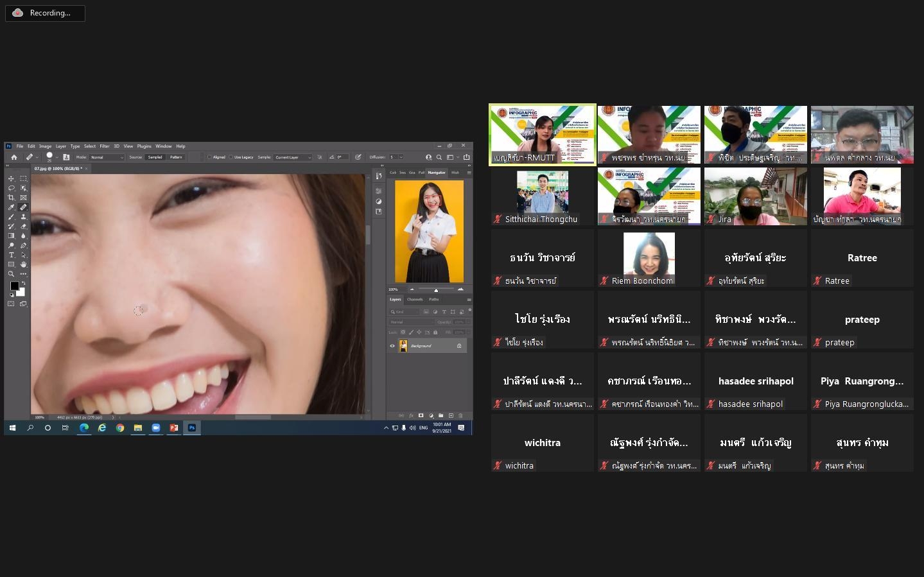The height and width of the screenshot is (577, 924).
Task: Select the Rectangle shape tool
Action: point(11,264)
